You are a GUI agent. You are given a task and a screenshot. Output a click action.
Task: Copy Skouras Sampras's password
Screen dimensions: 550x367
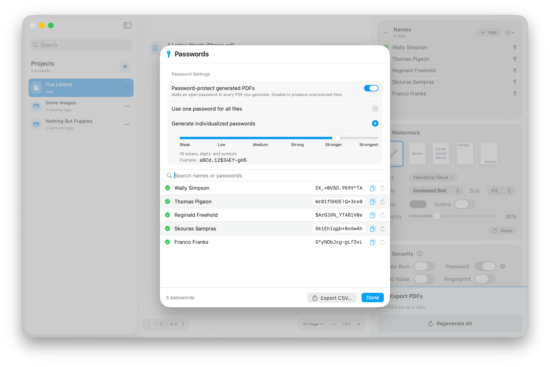coord(373,229)
